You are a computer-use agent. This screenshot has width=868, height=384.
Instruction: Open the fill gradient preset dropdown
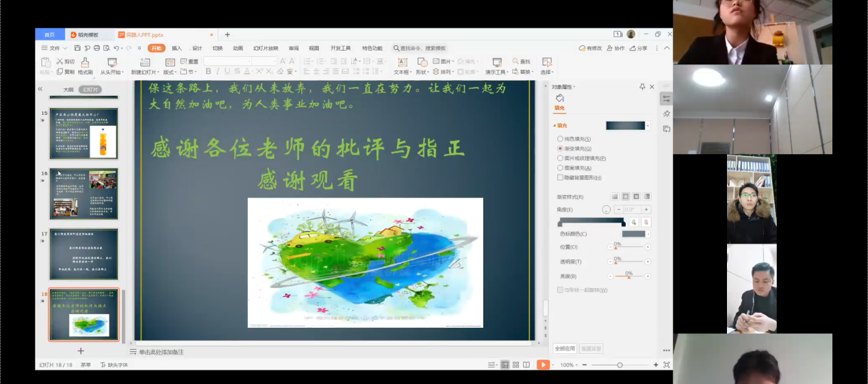(x=648, y=125)
